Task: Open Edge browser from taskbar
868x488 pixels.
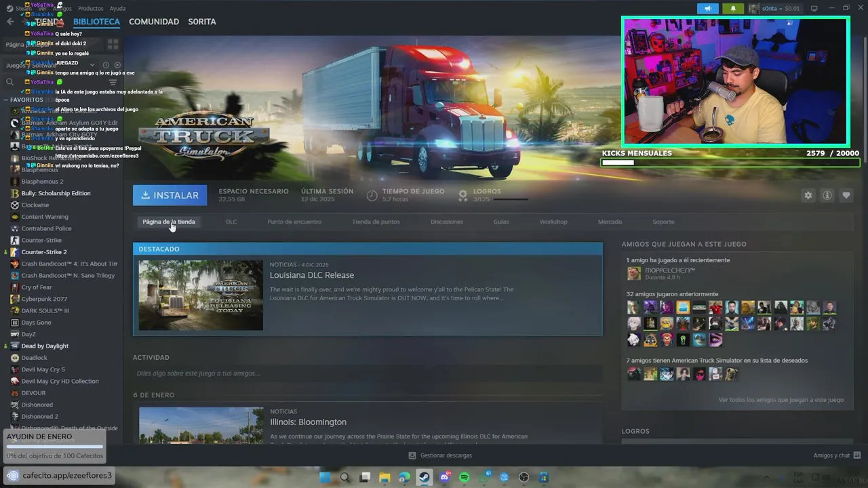Action: (405, 477)
